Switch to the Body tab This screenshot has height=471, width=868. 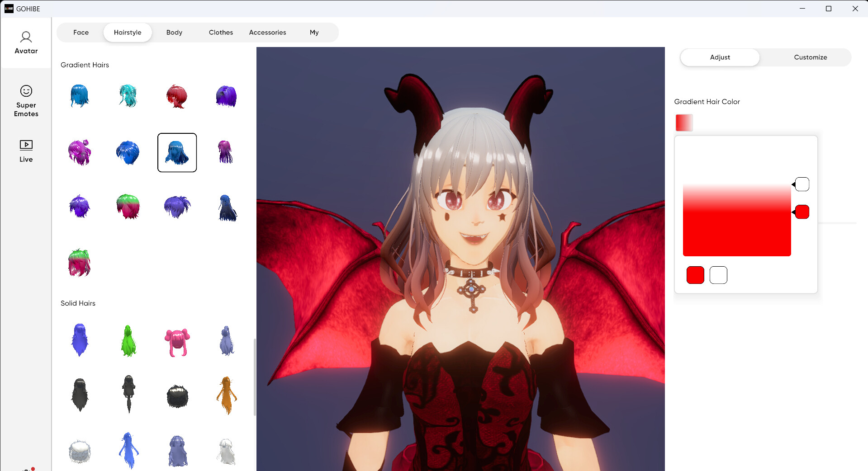click(174, 33)
